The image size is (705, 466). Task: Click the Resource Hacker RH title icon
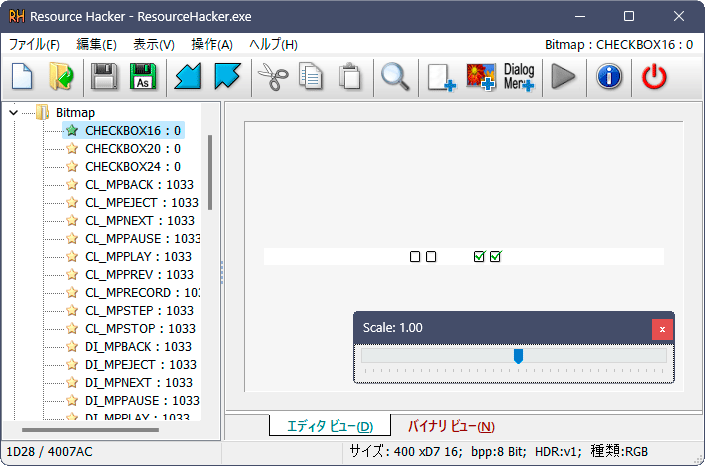(17, 17)
